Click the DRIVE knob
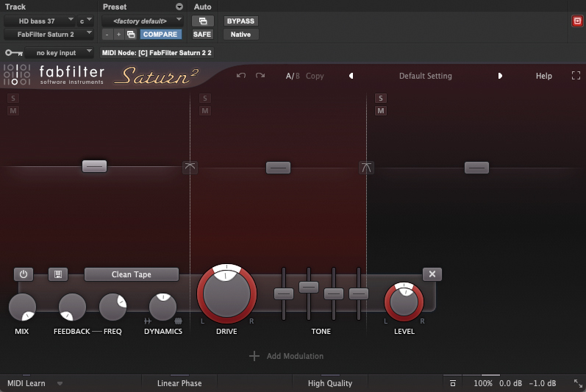Image resolution: width=586 pixels, height=392 pixels. pyautogui.click(x=226, y=293)
